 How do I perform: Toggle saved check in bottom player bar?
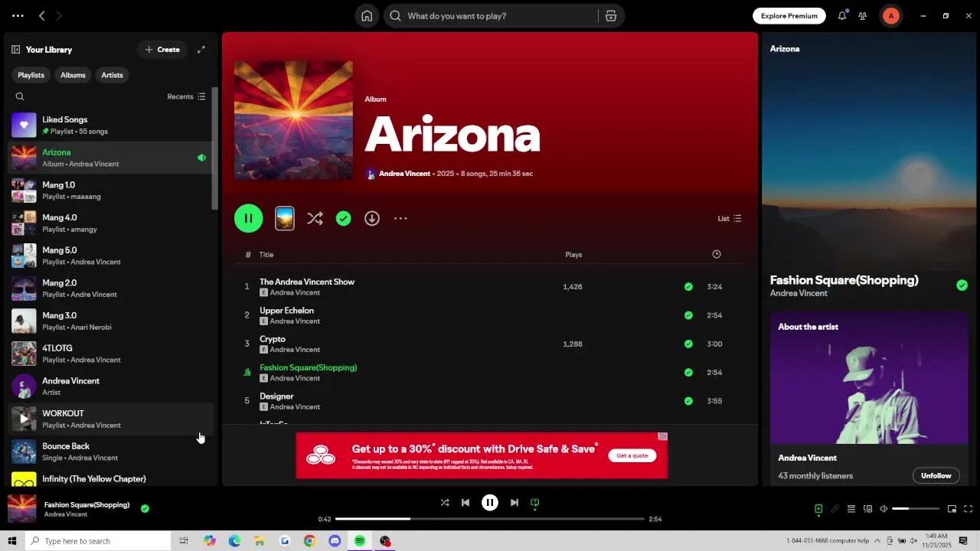point(145,509)
